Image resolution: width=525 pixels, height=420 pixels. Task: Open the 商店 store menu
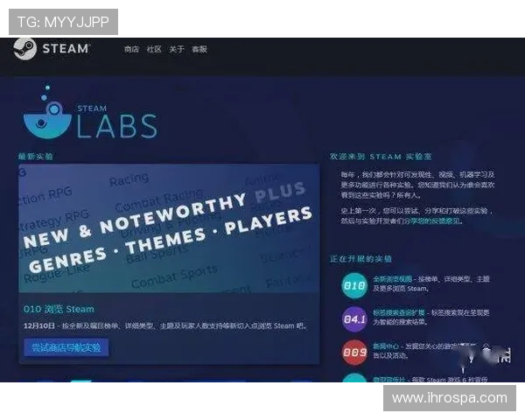tap(131, 49)
